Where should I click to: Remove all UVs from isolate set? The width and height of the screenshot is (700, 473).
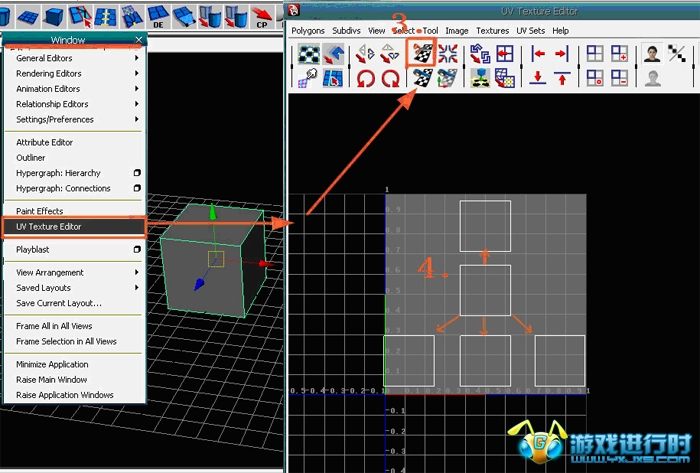pos(595,78)
